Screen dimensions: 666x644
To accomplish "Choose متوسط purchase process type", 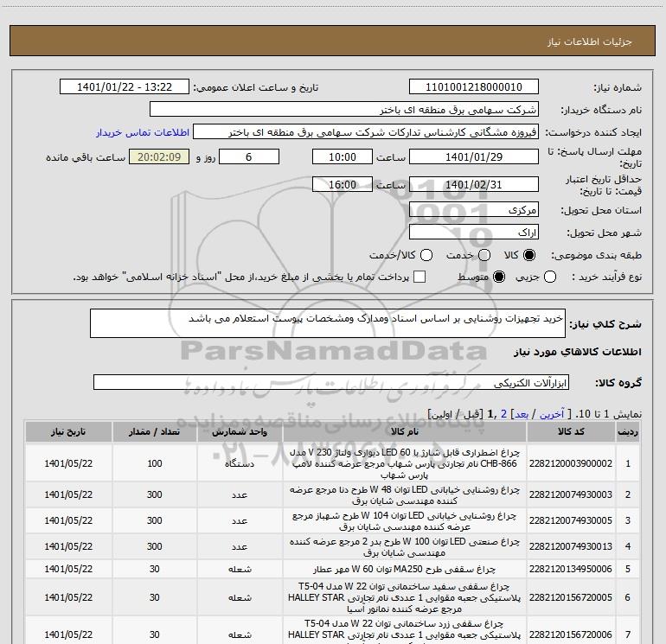I will [x=499, y=277].
